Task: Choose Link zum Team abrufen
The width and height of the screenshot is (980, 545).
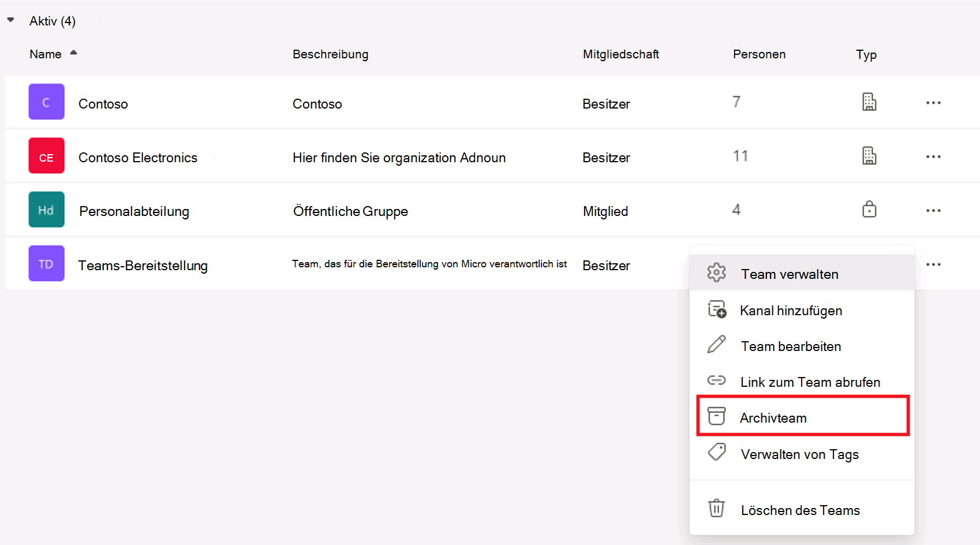Action: click(802, 382)
